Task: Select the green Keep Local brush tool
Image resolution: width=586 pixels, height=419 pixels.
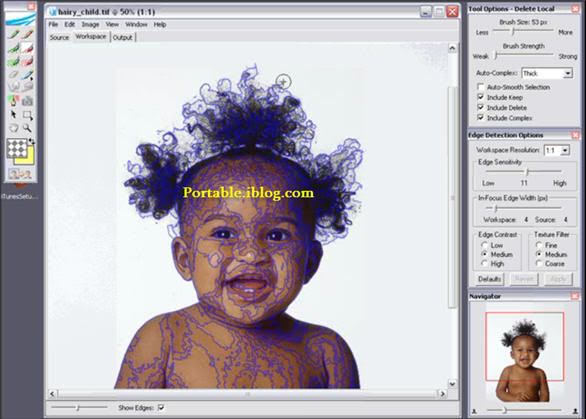Action: (x=13, y=48)
